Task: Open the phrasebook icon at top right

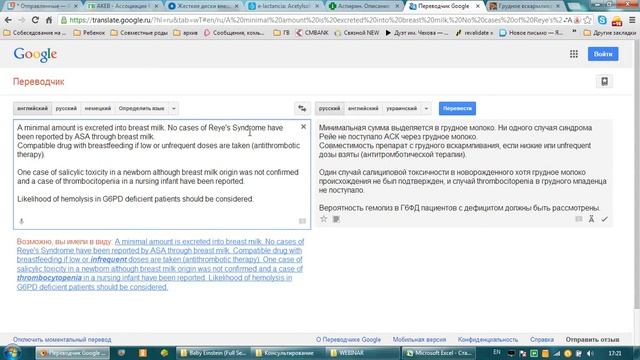Action: pos(604,81)
